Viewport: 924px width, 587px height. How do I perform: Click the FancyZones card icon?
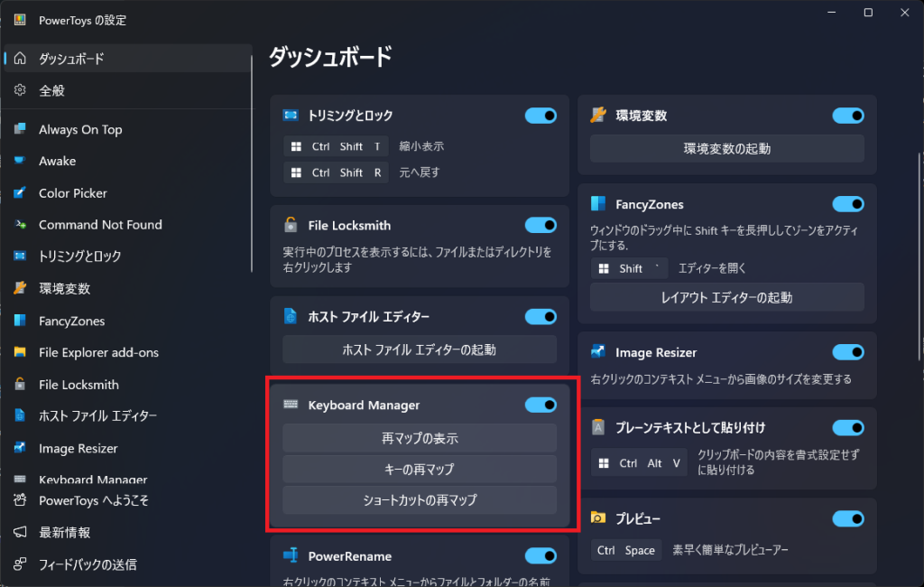point(598,204)
